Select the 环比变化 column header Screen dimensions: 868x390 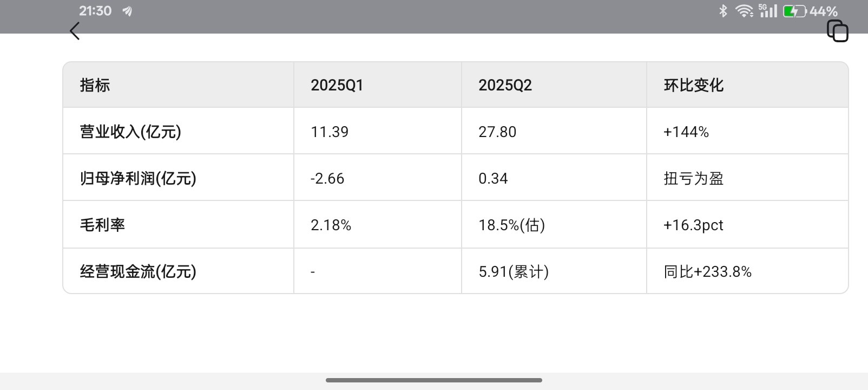pos(693,85)
